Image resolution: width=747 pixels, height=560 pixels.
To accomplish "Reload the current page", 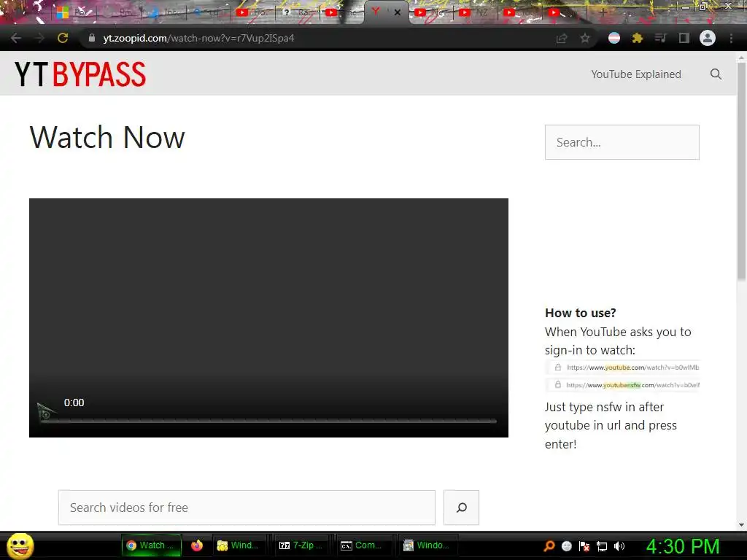I will pyautogui.click(x=63, y=38).
